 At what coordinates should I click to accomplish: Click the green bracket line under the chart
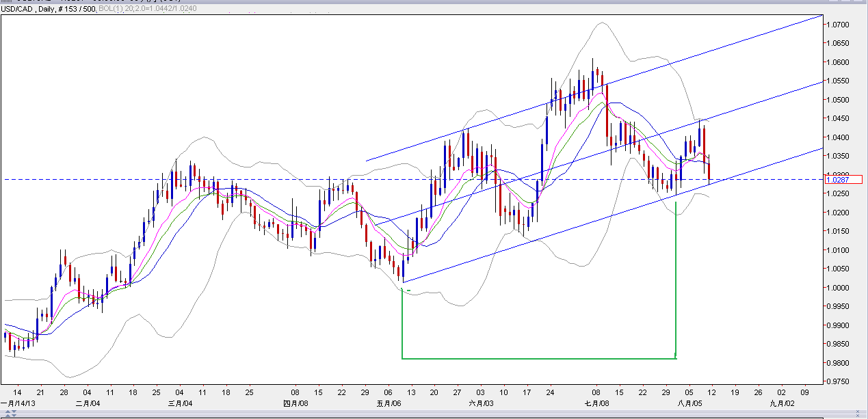(538, 357)
